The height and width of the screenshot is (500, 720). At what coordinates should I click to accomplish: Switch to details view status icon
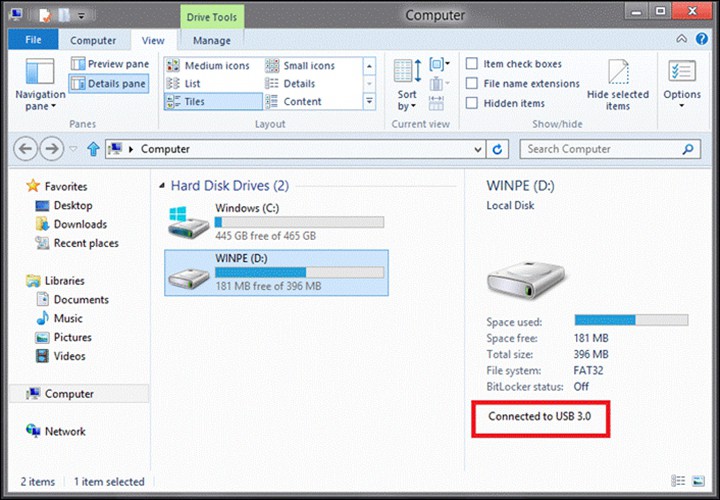tap(678, 481)
